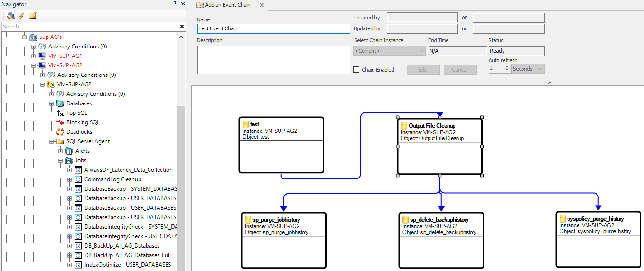Collapse the SQL Server Agent node
Image resolution: width=644 pixels, height=271 pixels.
click(x=51, y=141)
